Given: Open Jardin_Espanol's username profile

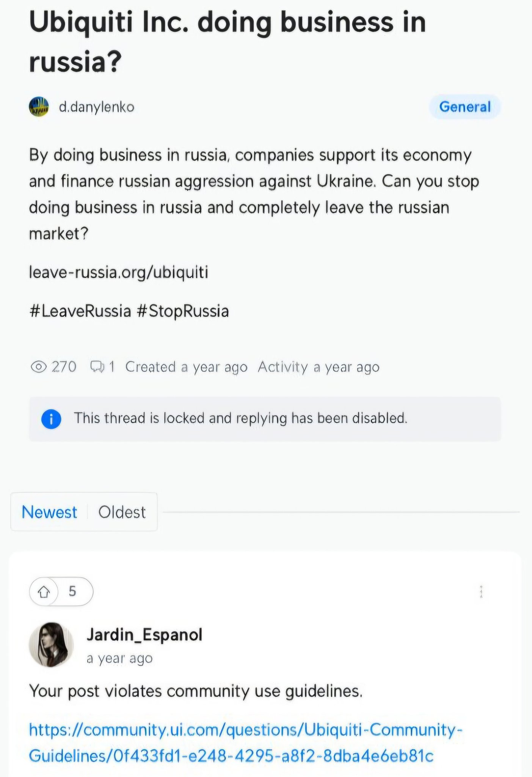Looking at the screenshot, I should pos(144,634).
